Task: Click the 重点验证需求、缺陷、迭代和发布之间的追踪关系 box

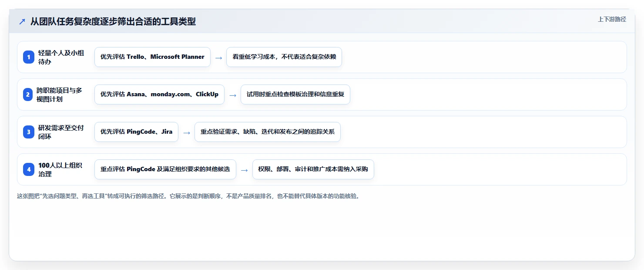Action: pyautogui.click(x=268, y=132)
